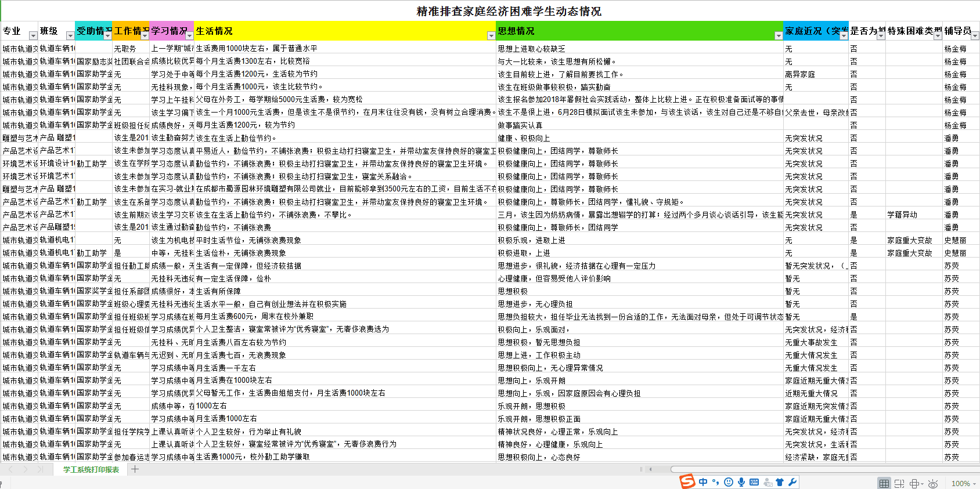Click the Sogou input method logo
Viewport: 980px width, 489px height.
pyautogui.click(x=687, y=481)
